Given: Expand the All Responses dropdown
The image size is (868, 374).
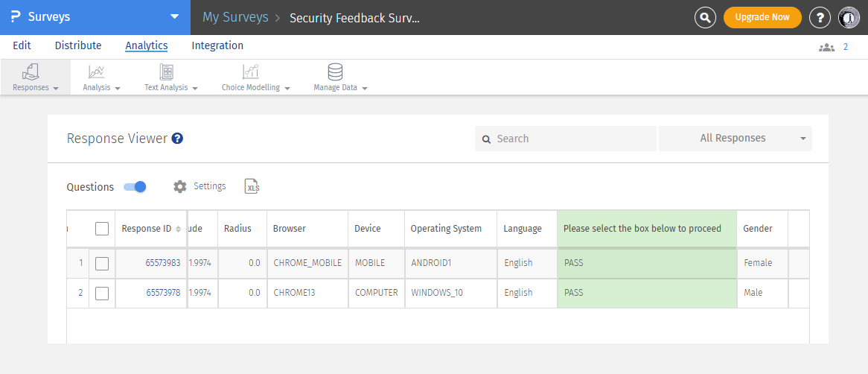Looking at the screenshot, I should [735, 139].
